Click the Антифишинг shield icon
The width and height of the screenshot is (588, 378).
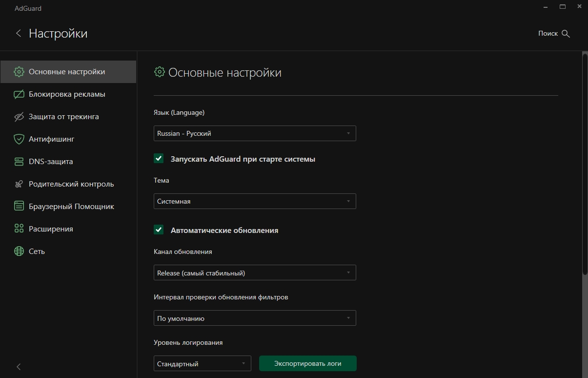[x=19, y=139]
